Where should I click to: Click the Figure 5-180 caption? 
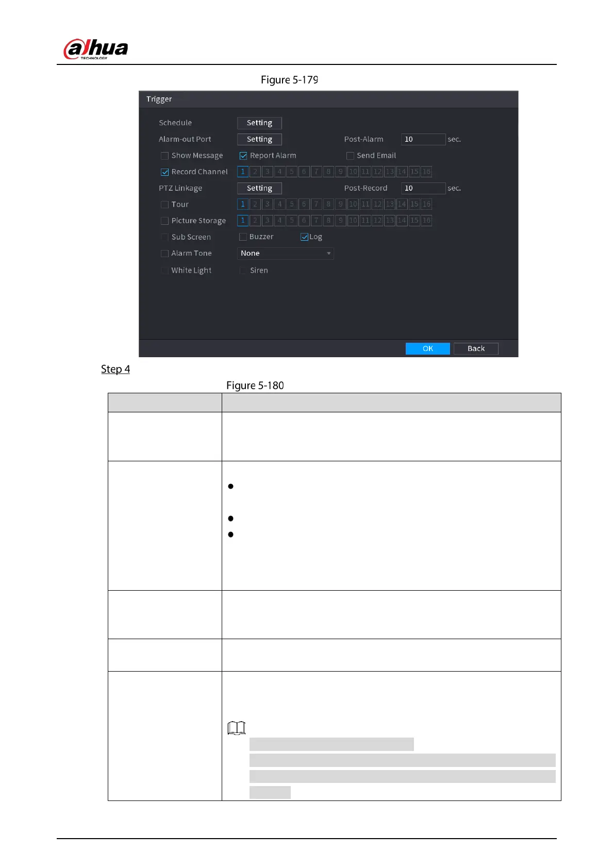pos(255,386)
